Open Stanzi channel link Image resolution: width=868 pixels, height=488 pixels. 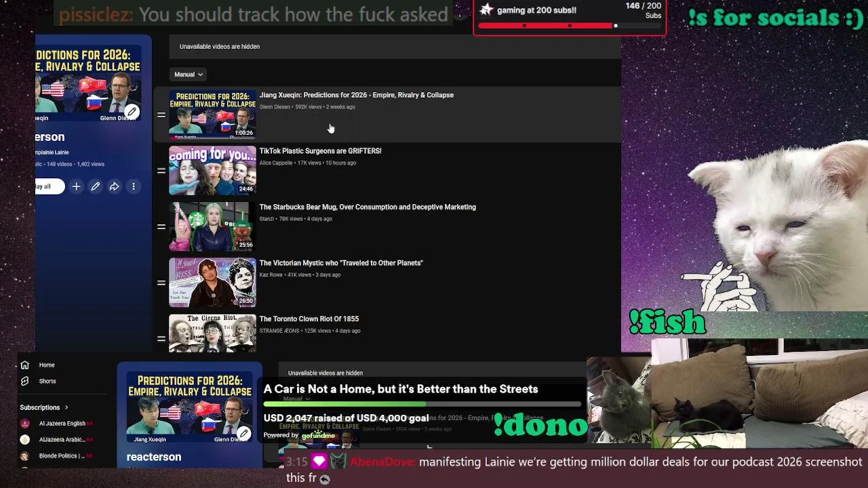point(267,219)
